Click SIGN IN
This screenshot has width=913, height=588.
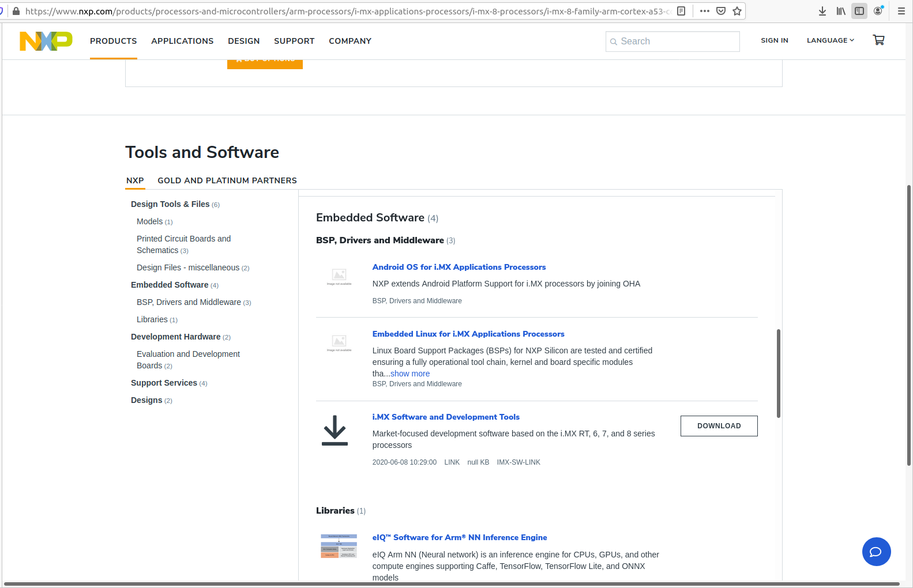pyautogui.click(x=774, y=40)
